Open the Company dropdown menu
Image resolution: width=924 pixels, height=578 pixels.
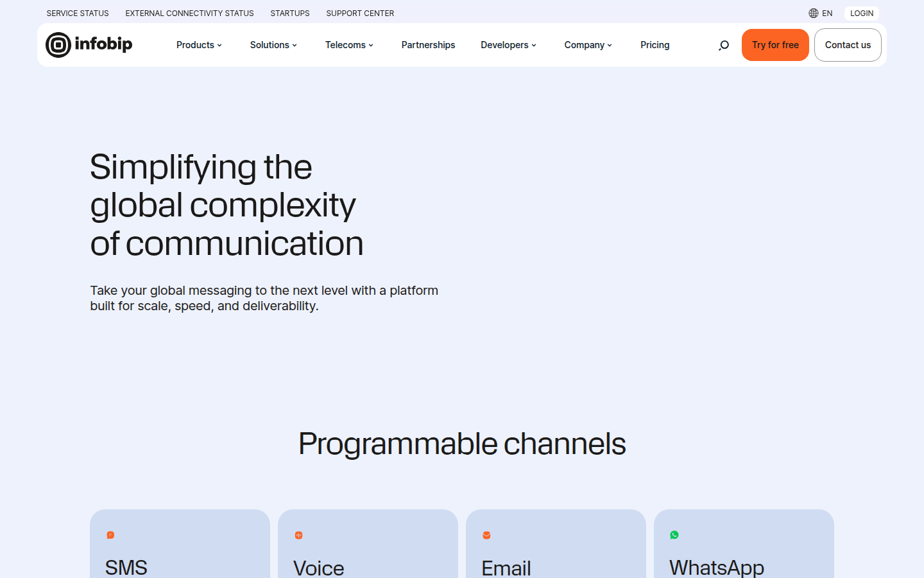coord(588,45)
